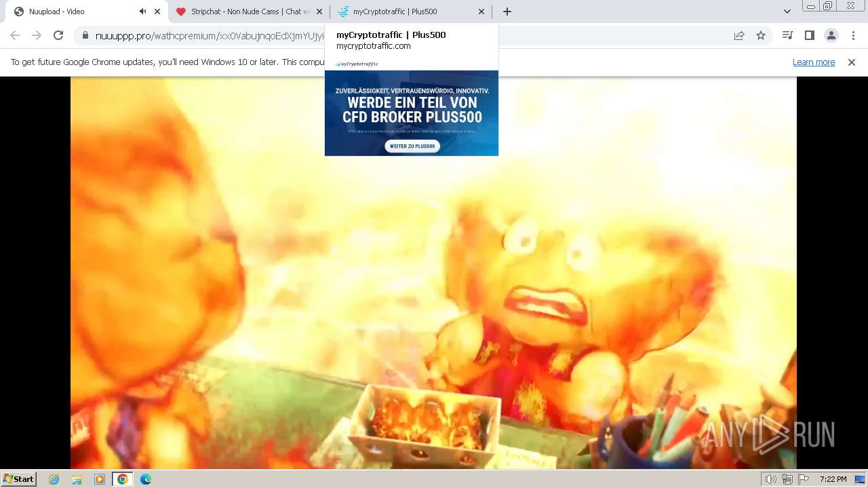868x488 pixels.
Task: Go forward to next page
Action: 37,35
